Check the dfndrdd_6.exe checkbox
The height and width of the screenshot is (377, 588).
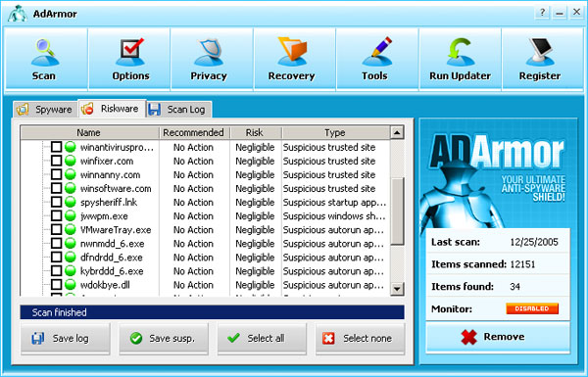click(x=56, y=258)
